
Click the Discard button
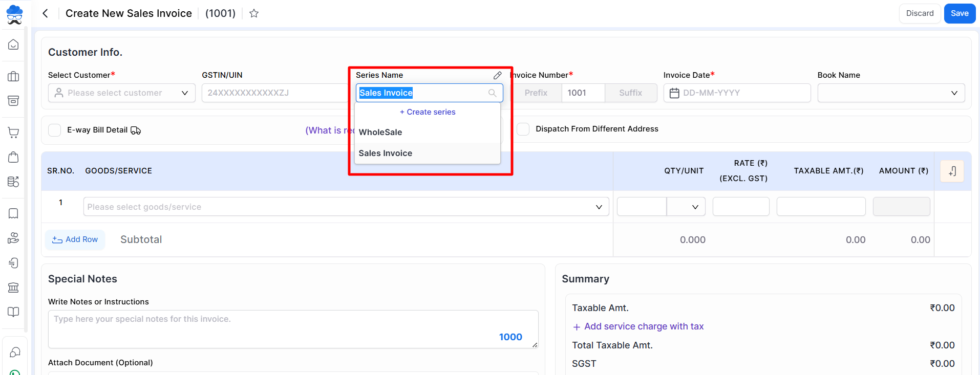tap(920, 13)
